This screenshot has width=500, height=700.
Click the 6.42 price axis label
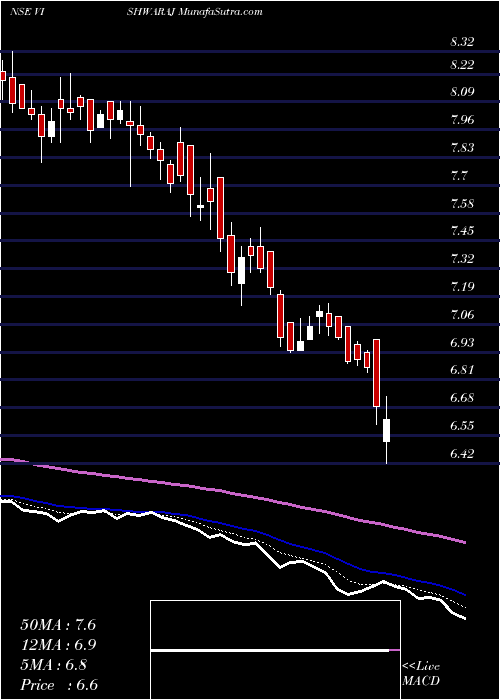pos(462,454)
